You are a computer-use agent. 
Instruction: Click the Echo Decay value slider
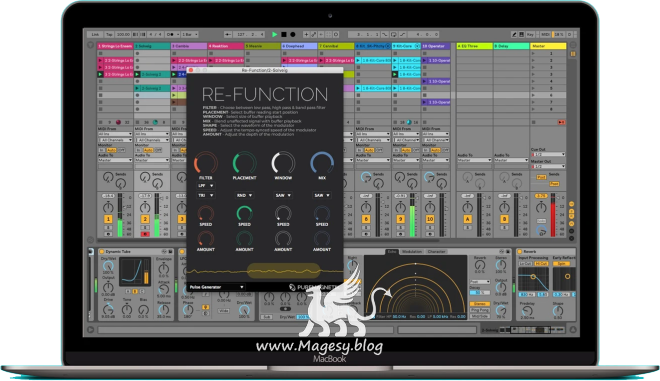[x=479, y=293]
